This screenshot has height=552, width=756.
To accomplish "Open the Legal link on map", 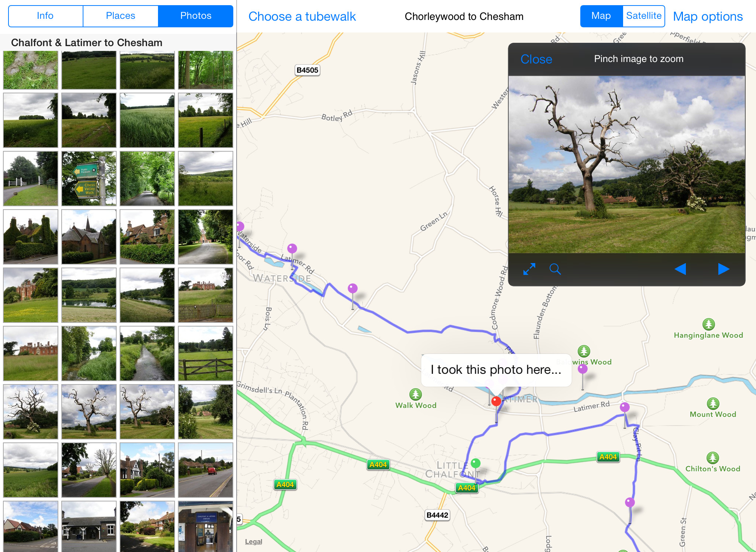I will tap(254, 542).
